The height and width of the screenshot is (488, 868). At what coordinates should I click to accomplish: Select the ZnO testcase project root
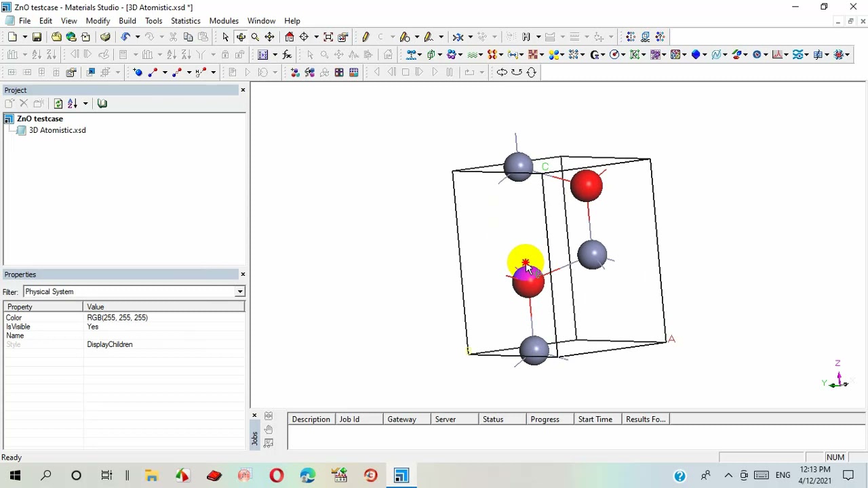(40, 119)
